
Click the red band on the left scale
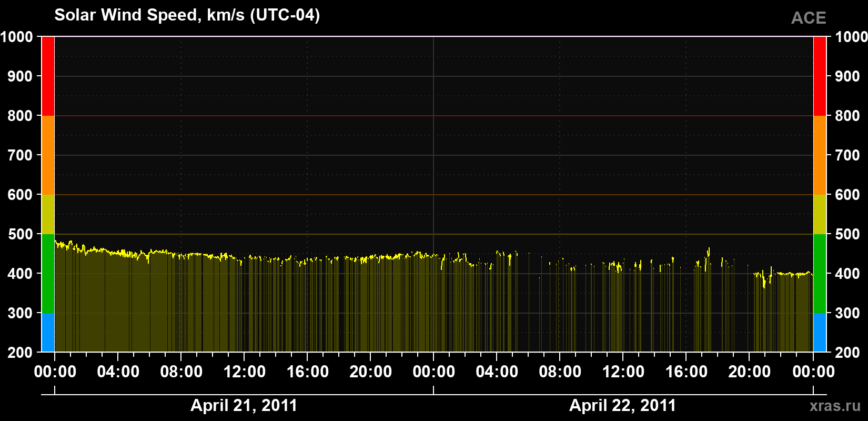pos(48,76)
